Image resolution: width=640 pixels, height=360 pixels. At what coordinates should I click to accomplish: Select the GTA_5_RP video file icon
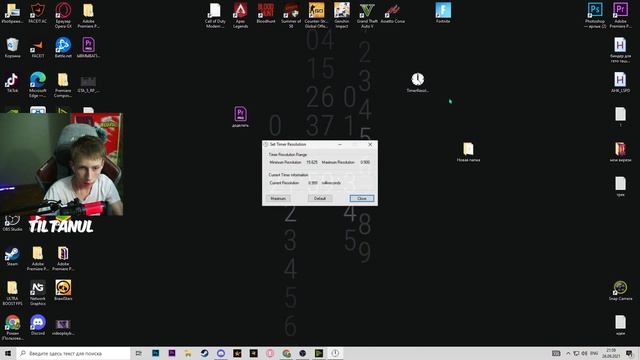[88, 83]
